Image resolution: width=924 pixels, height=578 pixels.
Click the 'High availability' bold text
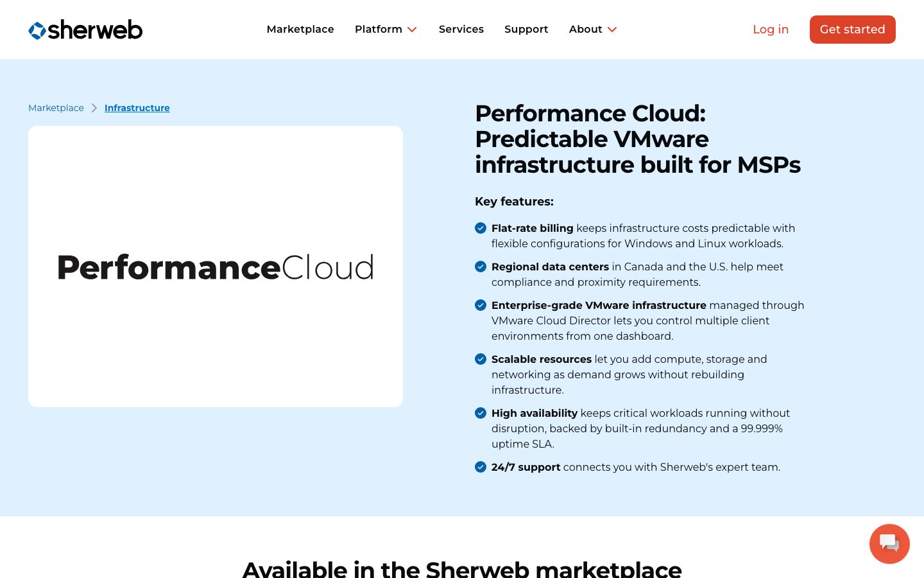coord(535,413)
